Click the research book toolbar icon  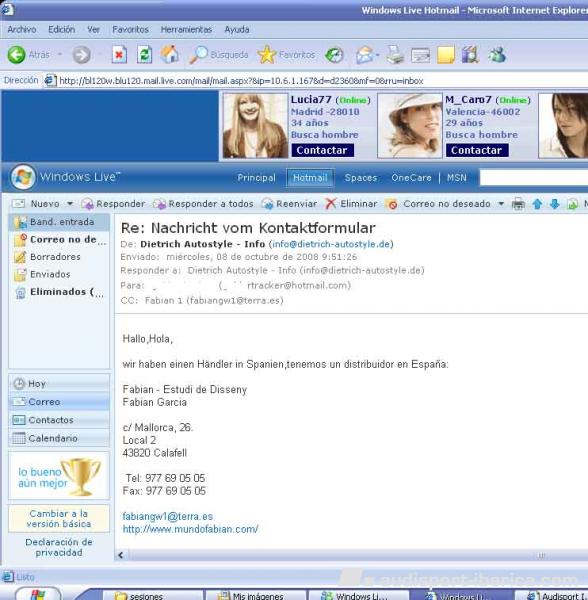[471, 55]
